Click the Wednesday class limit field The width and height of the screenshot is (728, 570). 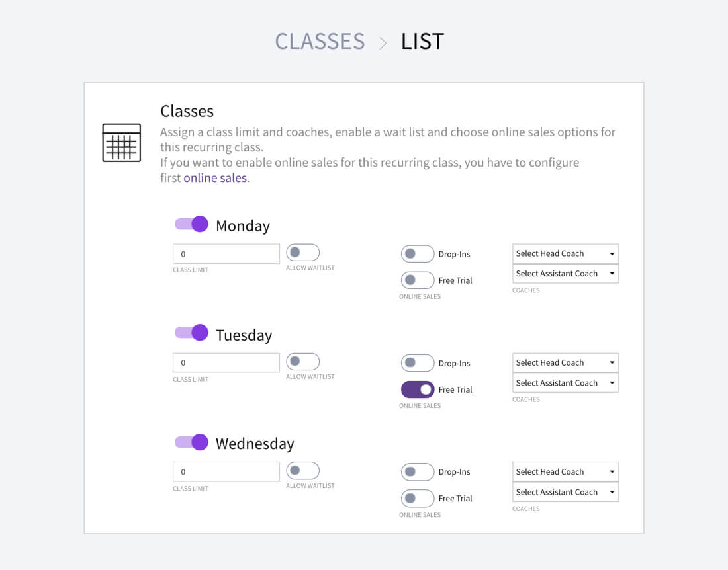point(226,472)
